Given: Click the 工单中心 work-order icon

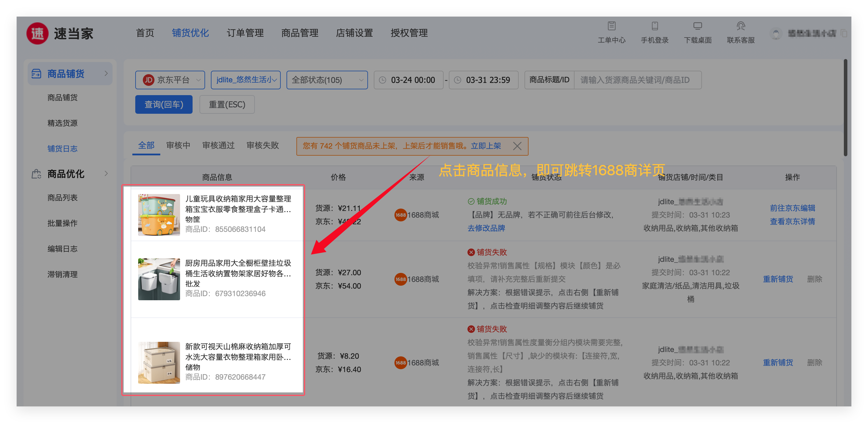Looking at the screenshot, I should [x=611, y=26].
